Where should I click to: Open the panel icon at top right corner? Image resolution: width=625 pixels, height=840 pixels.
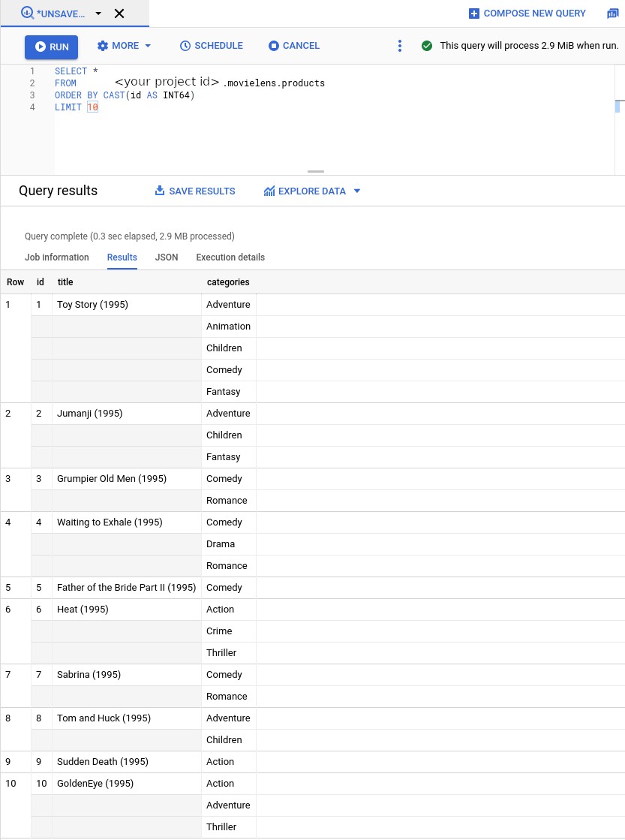pos(612,13)
